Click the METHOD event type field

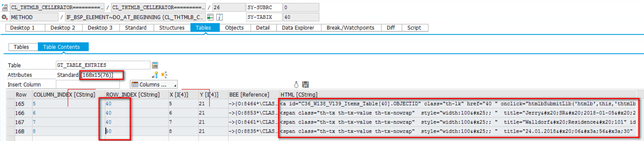point(34,17)
